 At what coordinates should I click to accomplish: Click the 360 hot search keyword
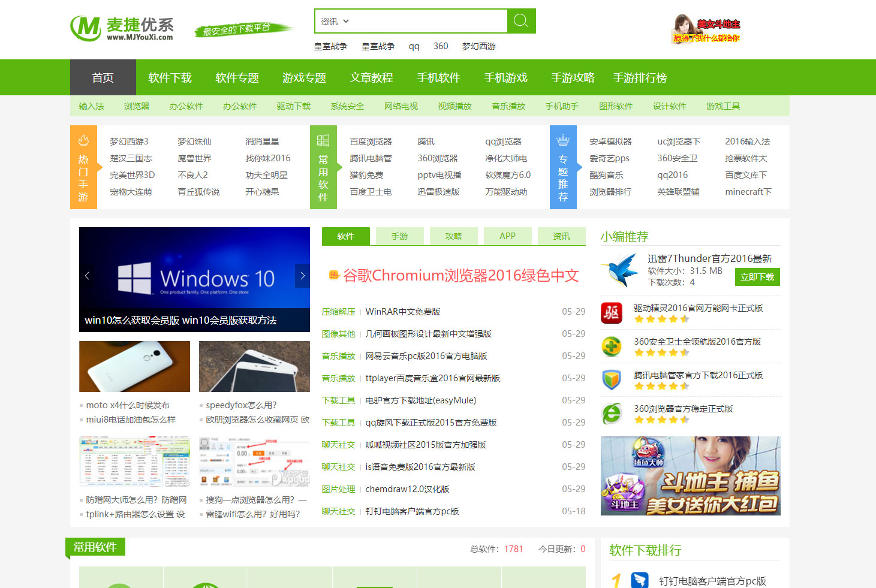pyautogui.click(x=441, y=46)
